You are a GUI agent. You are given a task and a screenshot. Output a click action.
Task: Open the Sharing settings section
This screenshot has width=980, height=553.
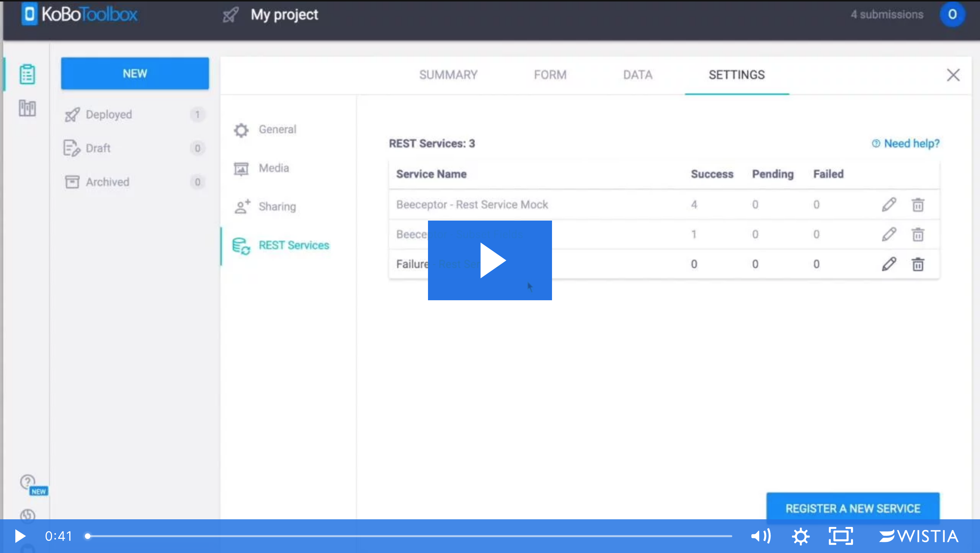(x=277, y=206)
